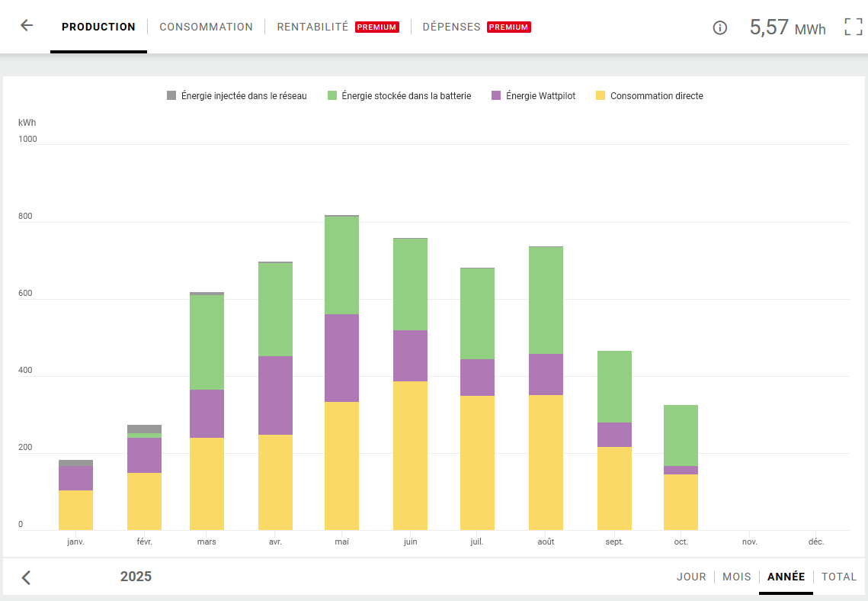This screenshot has height=601, width=868.
Task: Select the TOTAL time range
Action: (838, 577)
